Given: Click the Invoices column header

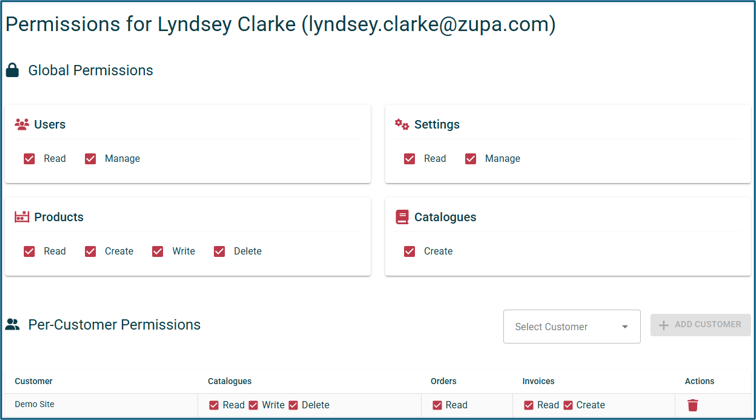Looking at the screenshot, I should (539, 381).
